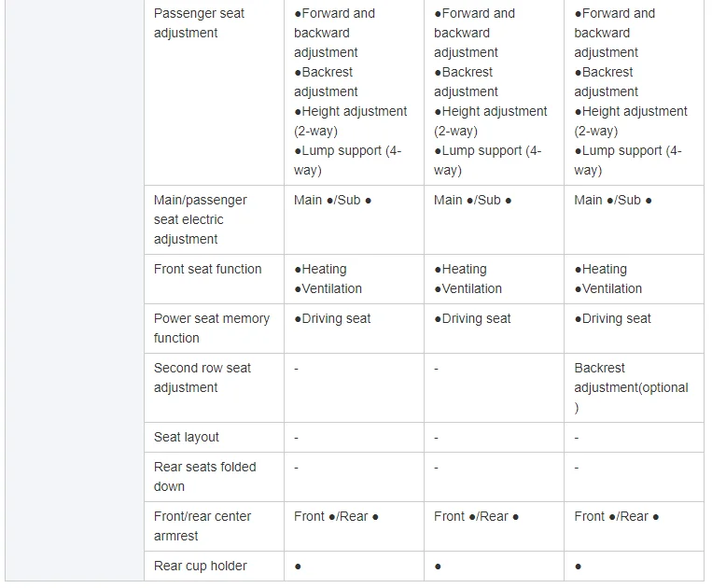Select 'Front ●/Rear ●' in the last column

616,516
